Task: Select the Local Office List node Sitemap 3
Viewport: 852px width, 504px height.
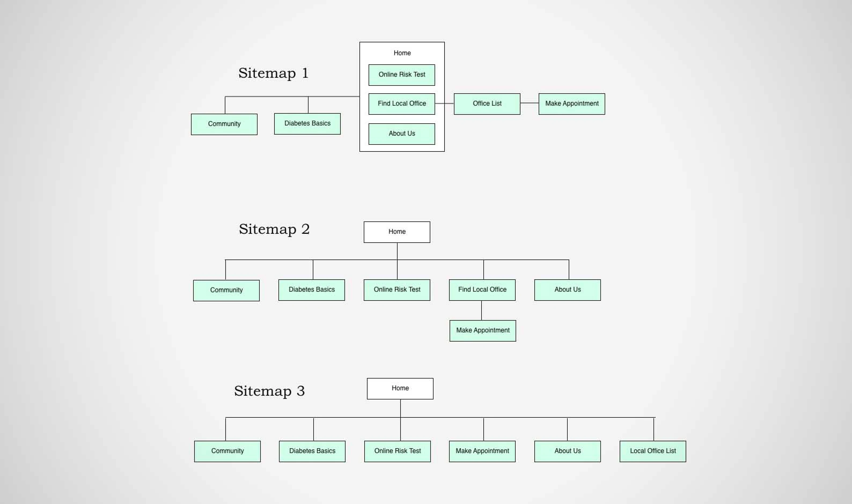Action: tap(653, 451)
